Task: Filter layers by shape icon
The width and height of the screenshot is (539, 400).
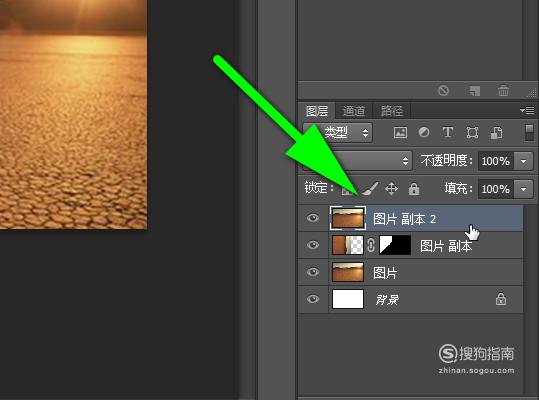Action: [472, 133]
